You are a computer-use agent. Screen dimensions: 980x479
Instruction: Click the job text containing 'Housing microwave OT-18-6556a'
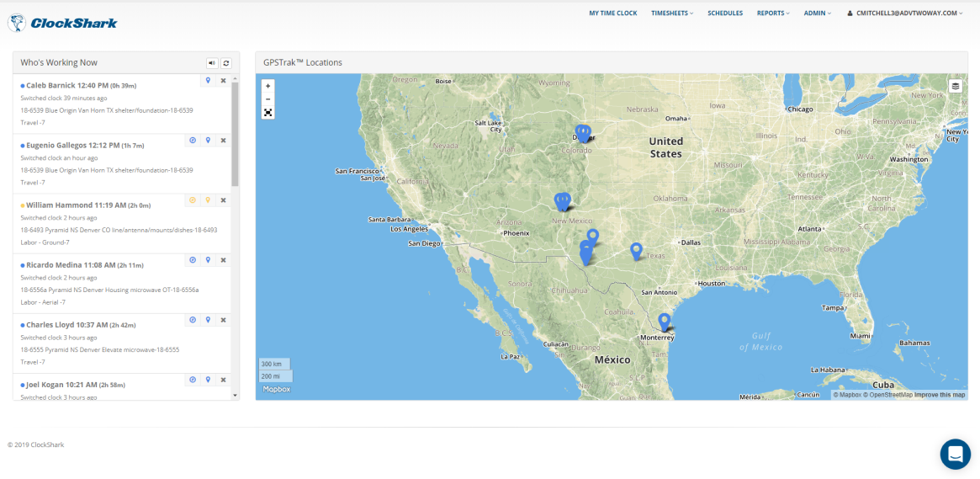click(x=109, y=290)
